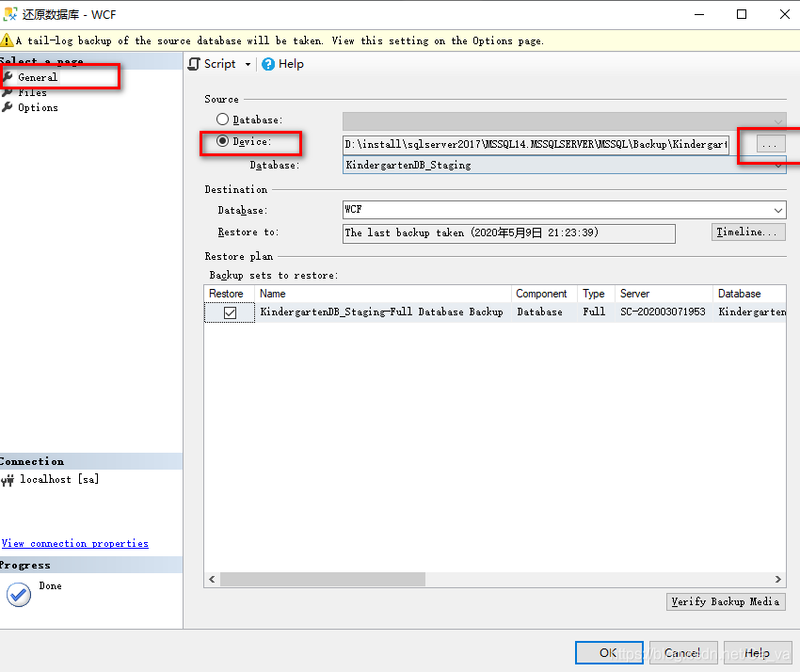The height and width of the screenshot is (672, 800).
Task: Click the Database column header in grid
Action: 749,294
